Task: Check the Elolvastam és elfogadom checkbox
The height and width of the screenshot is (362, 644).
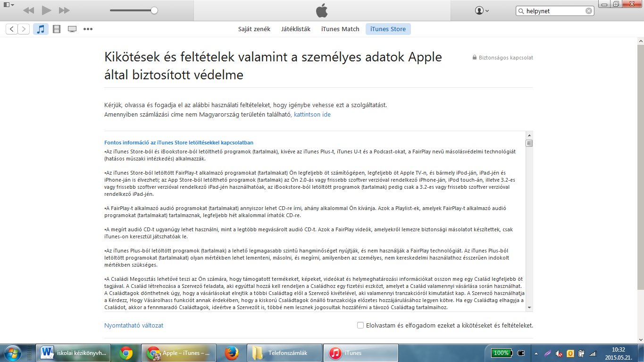Action: coord(360,325)
